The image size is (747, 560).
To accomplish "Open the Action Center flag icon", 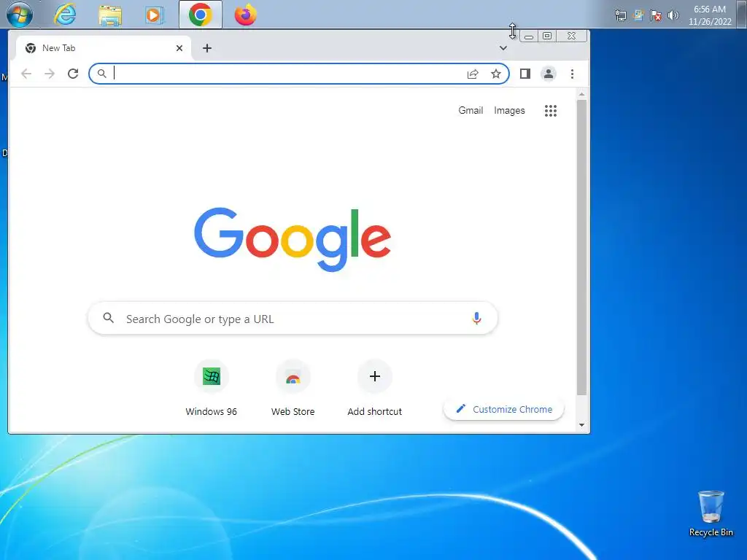I will point(656,15).
